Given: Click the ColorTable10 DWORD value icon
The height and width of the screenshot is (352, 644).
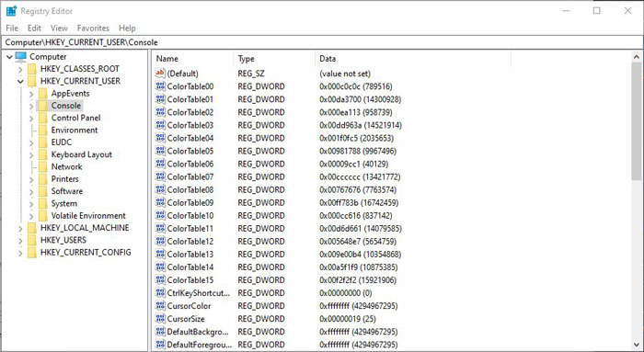Looking at the screenshot, I should 160,215.
